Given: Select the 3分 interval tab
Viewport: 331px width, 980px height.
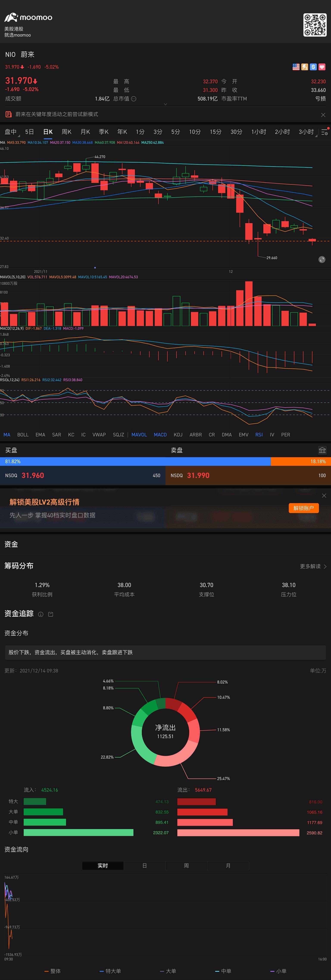Looking at the screenshot, I should [x=158, y=132].
